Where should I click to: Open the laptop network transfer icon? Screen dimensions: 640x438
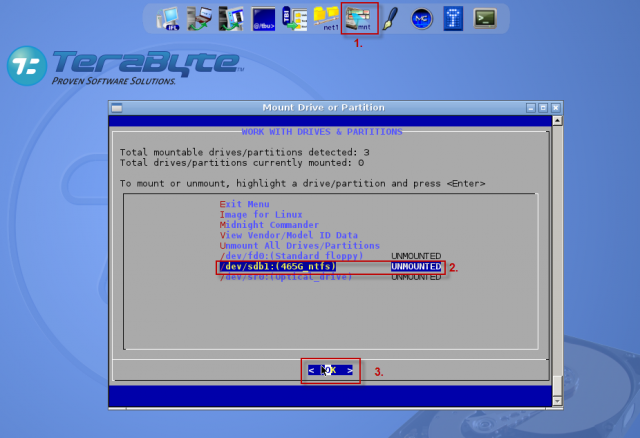199,19
